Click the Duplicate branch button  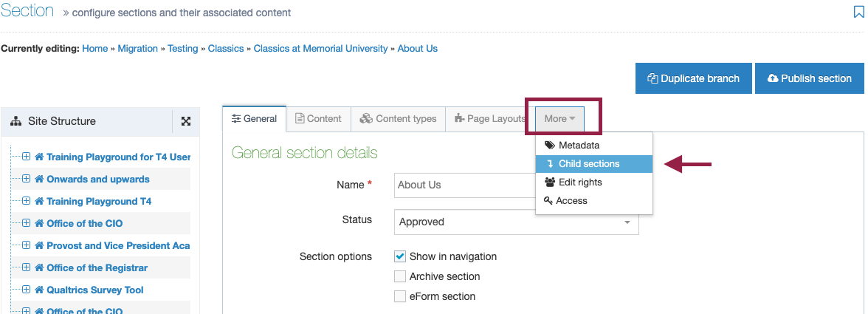pos(694,78)
